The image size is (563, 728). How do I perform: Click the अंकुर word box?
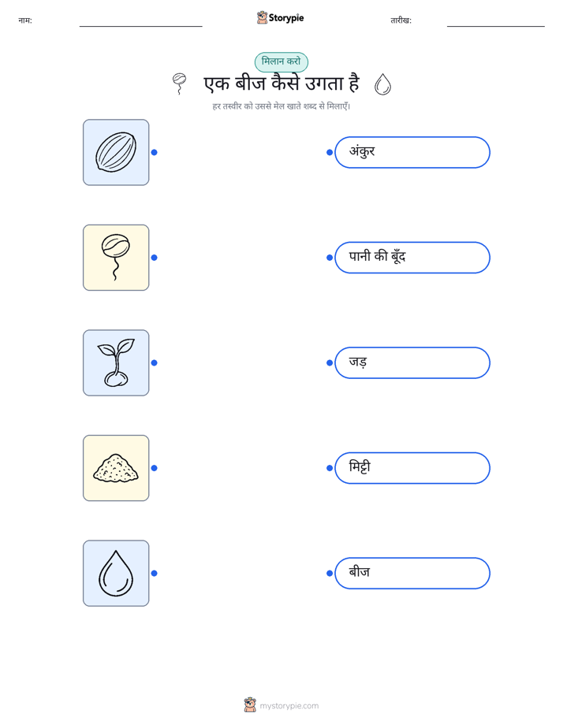(x=412, y=152)
